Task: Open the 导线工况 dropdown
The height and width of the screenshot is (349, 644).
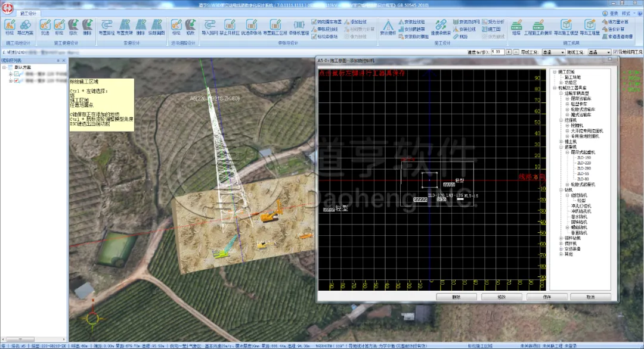Action: tap(553, 52)
